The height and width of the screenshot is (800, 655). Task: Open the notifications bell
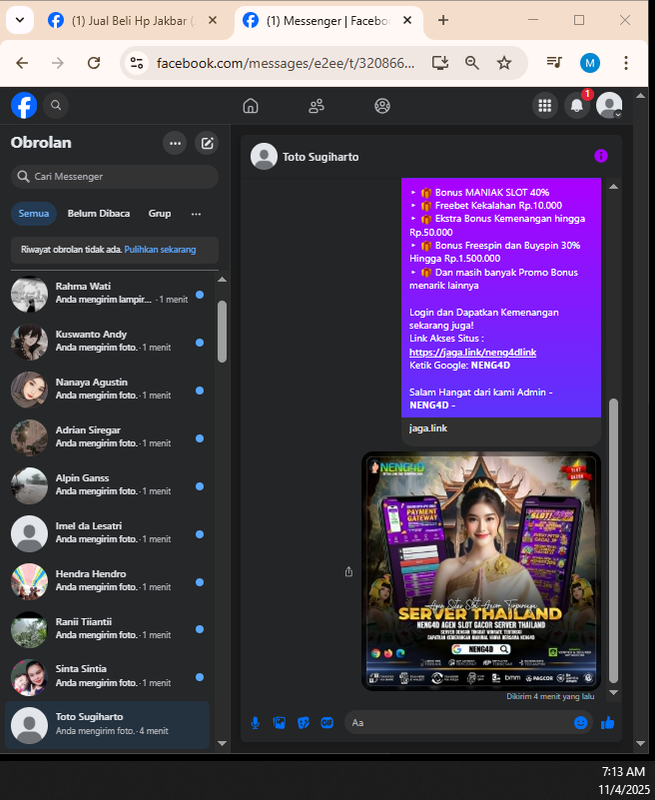[x=577, y=106]
